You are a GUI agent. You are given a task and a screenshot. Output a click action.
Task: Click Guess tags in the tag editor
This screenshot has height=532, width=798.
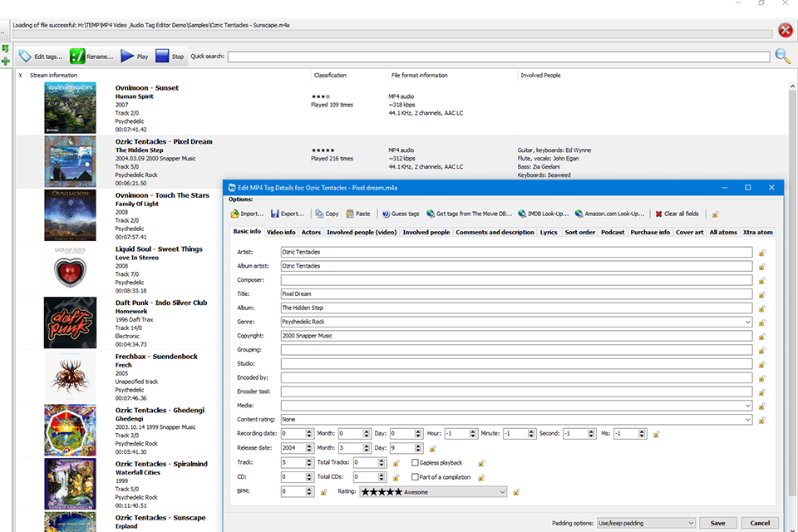401,214
